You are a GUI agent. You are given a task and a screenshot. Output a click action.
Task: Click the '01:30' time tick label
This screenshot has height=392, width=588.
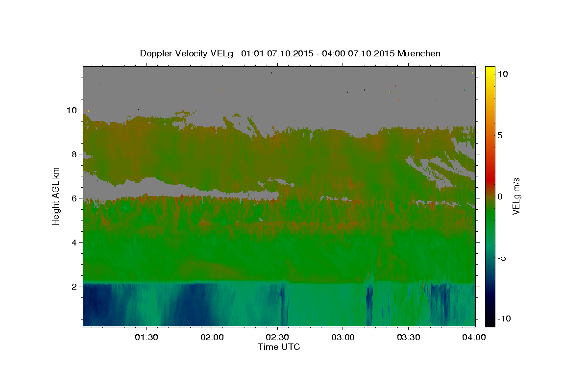(147, 338)
